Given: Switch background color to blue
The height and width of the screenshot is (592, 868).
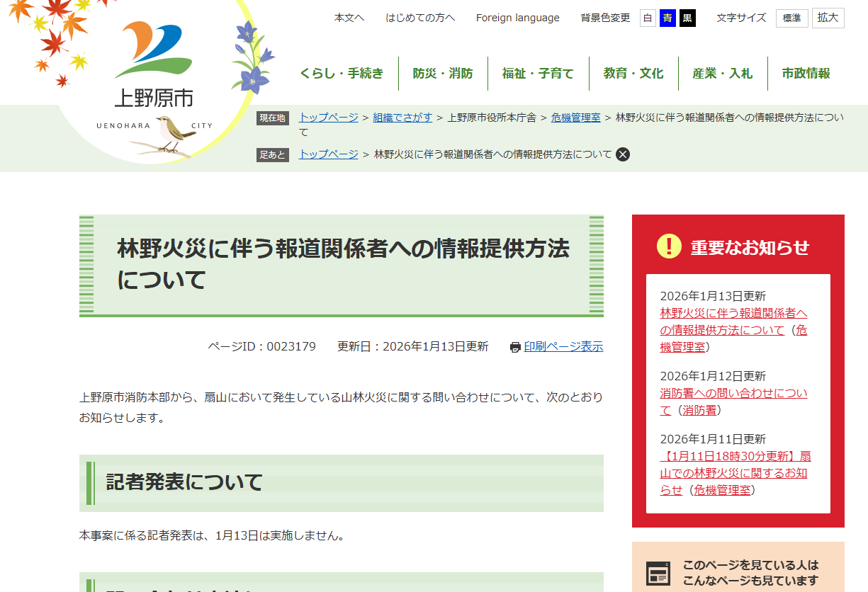Looking at the screenshot, I should coord(667,18).
